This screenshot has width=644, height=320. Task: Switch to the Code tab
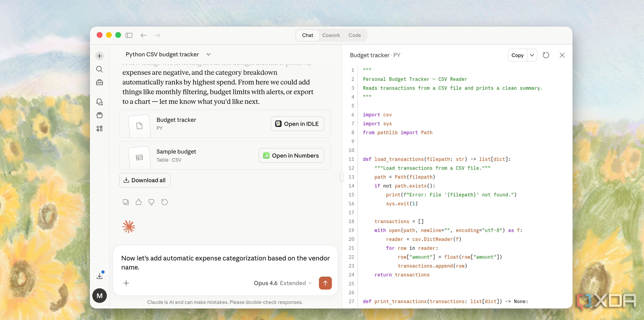click(355, 35)
